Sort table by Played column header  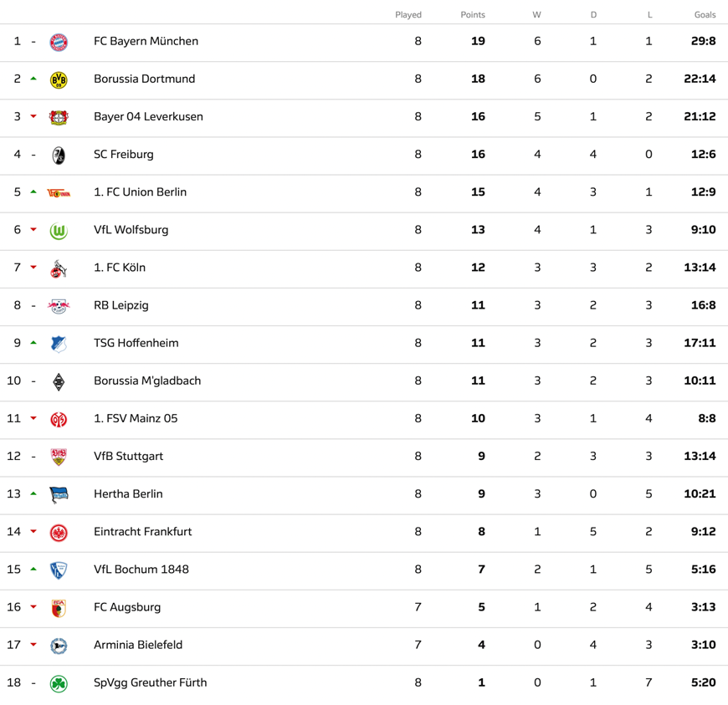tap(408, 15)
